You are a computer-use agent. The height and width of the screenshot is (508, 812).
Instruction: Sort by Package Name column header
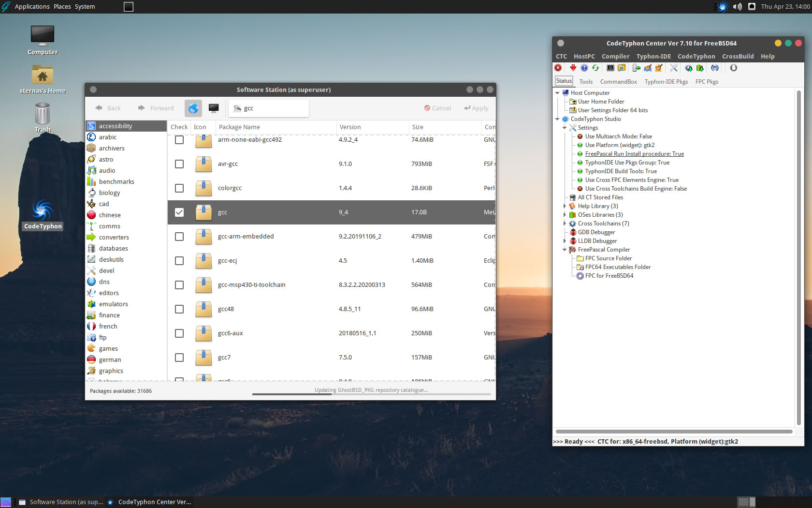pyautogui.click(x=276, y=127)
